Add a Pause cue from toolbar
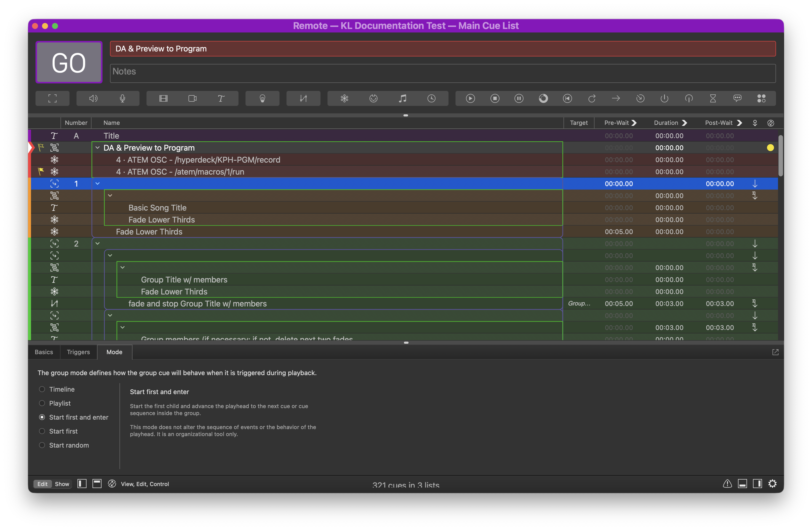812x530 pixels. (x=519, y=98)
